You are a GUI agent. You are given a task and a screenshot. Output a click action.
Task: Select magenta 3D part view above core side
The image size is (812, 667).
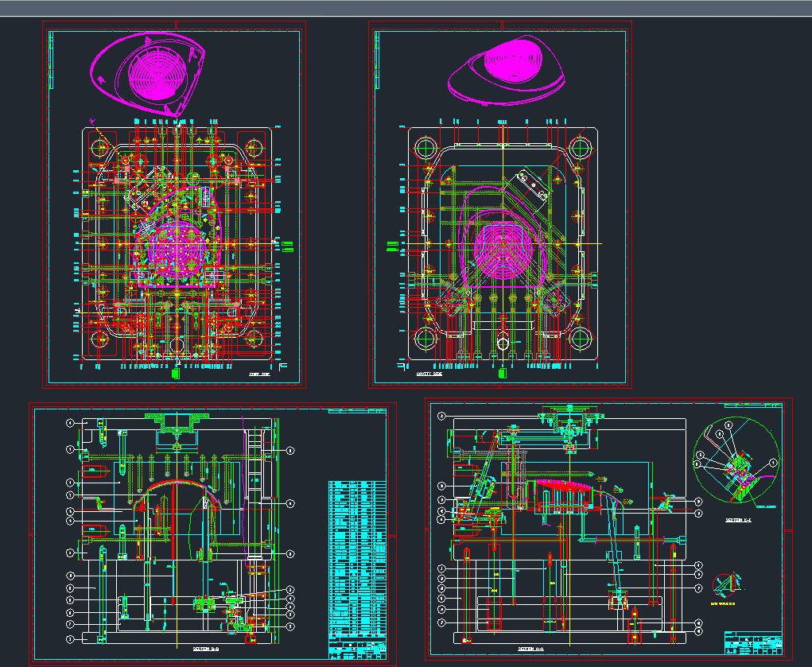(148, 73)
